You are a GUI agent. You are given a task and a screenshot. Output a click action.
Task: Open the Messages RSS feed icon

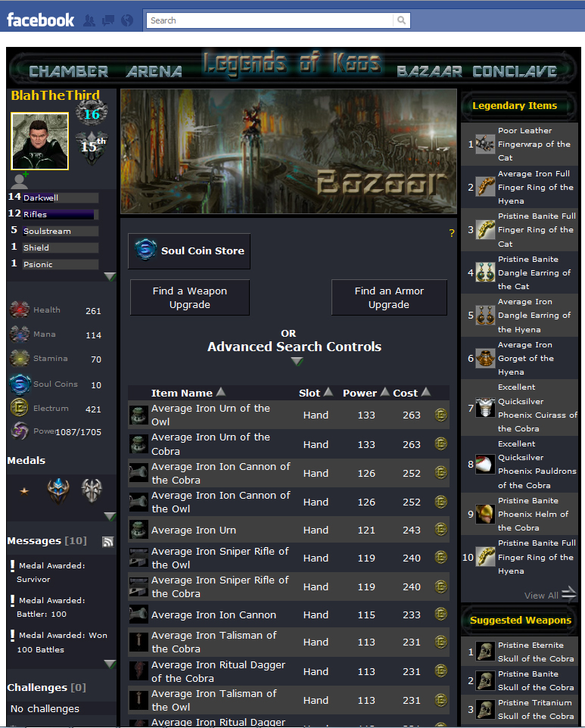point(107,541)
